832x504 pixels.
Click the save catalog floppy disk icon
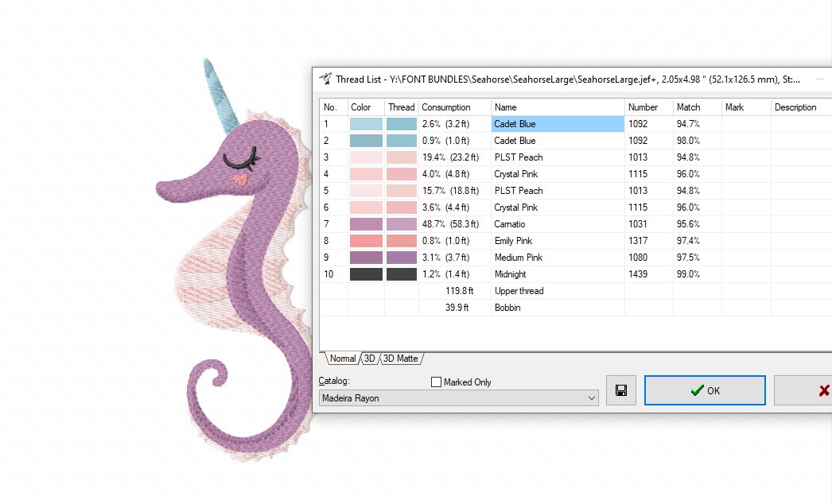click(621, 390)
